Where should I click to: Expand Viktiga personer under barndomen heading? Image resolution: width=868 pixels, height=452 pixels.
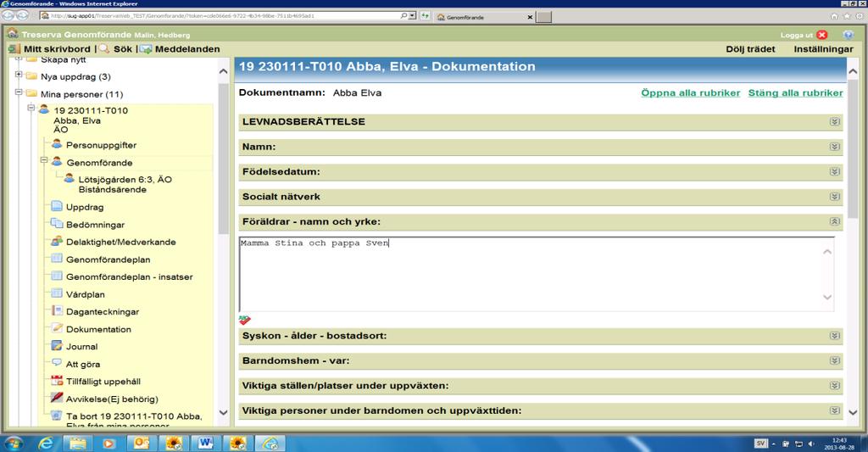(835, 410)
